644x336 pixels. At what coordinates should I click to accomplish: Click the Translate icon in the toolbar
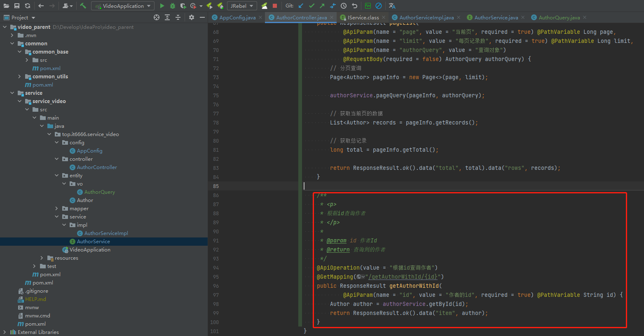pyautogui.click(x=392, y=6)
